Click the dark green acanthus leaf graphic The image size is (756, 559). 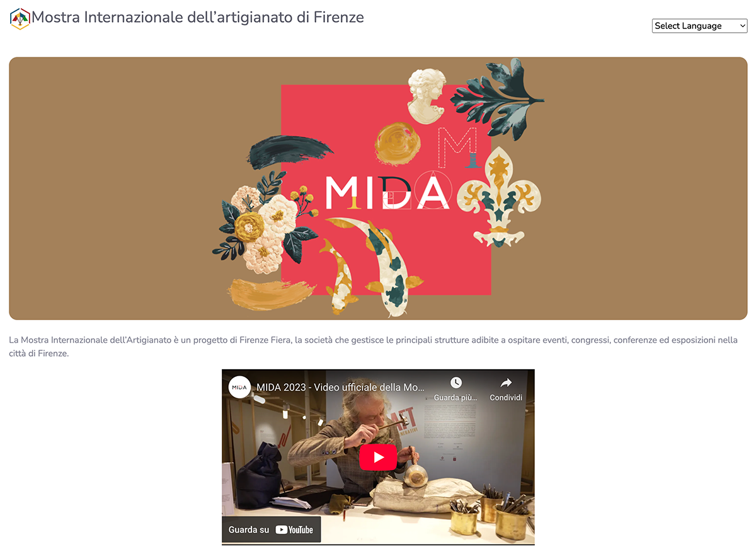(x=498, y=98)
